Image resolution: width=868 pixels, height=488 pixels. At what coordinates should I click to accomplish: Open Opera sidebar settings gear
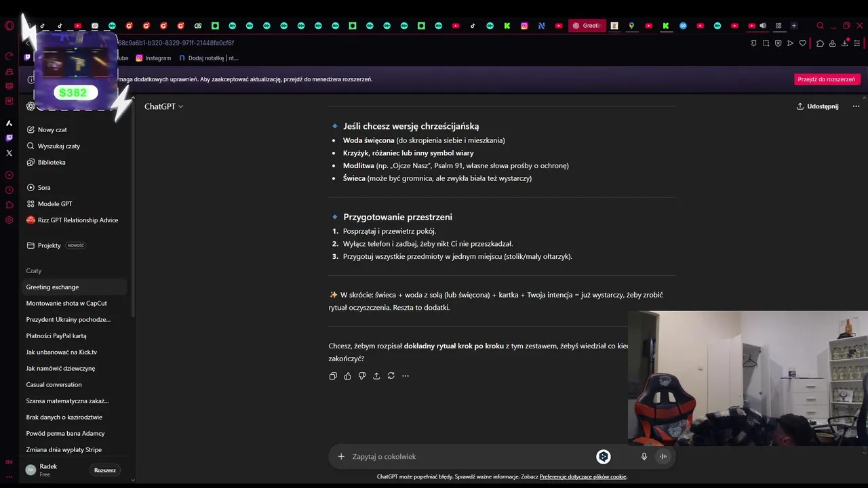(9, 220)
